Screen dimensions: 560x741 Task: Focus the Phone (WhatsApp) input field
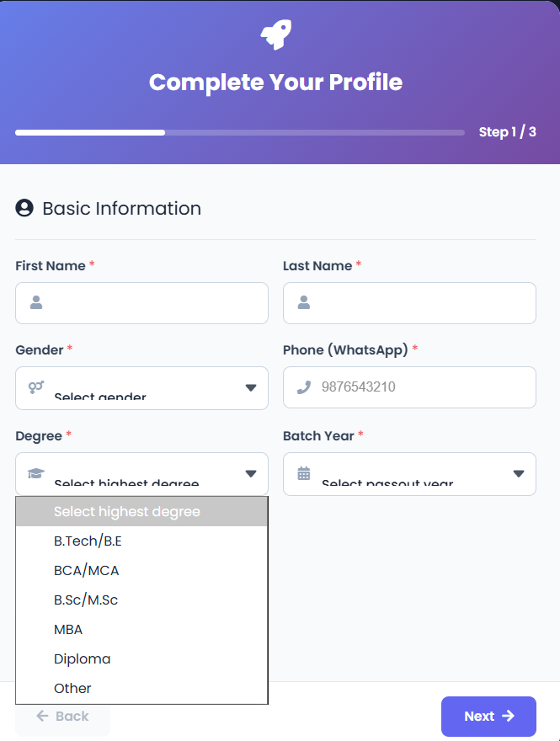tap(421, 387)
